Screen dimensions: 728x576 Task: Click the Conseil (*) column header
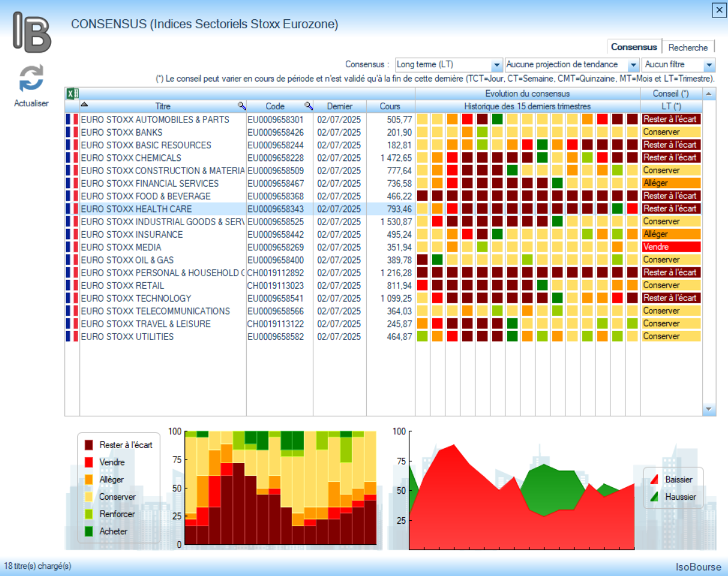pos(671,94)
